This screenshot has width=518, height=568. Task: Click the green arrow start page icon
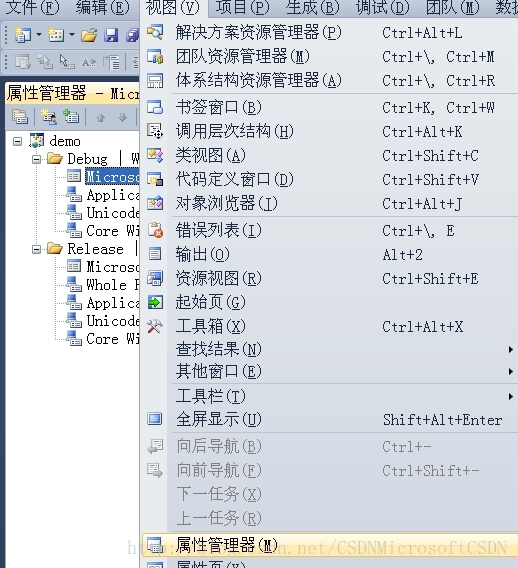[155, 302]
